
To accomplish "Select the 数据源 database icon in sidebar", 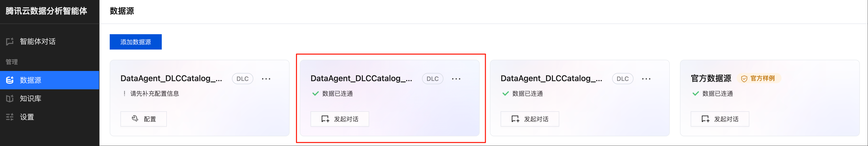I will coord(10,80).
